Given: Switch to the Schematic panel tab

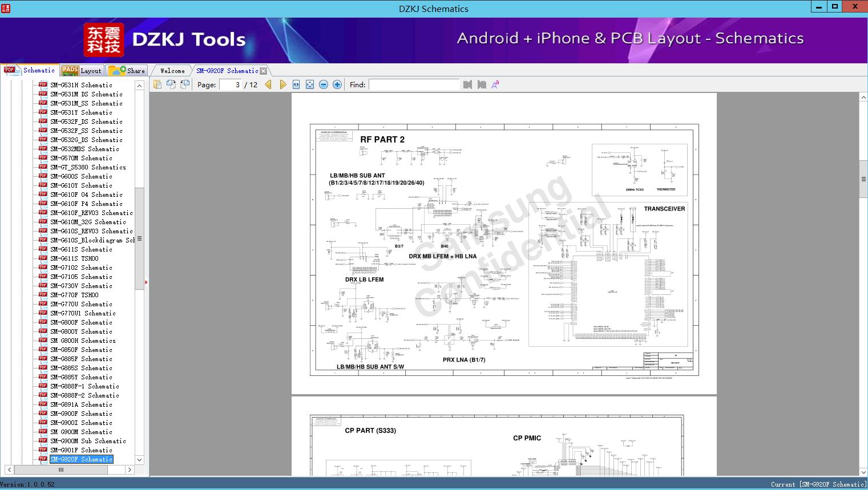Looking at the screenshot, I should (x=30, y=70).
